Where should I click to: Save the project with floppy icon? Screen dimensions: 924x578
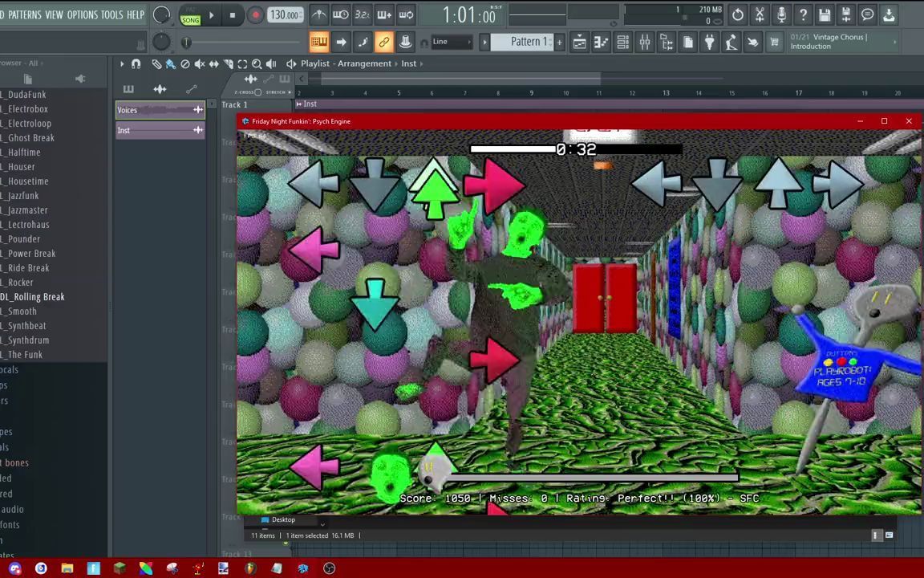pyautogui.click(x=825, y=14)
